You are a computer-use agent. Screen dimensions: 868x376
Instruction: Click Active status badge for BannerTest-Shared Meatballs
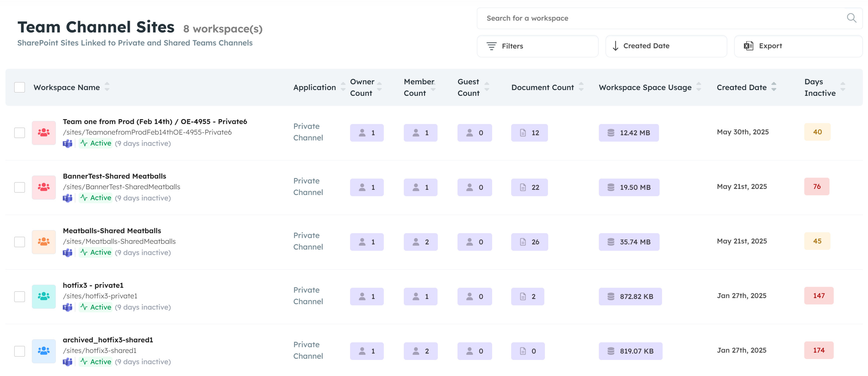pyautogui.click(x=96, y=198)
